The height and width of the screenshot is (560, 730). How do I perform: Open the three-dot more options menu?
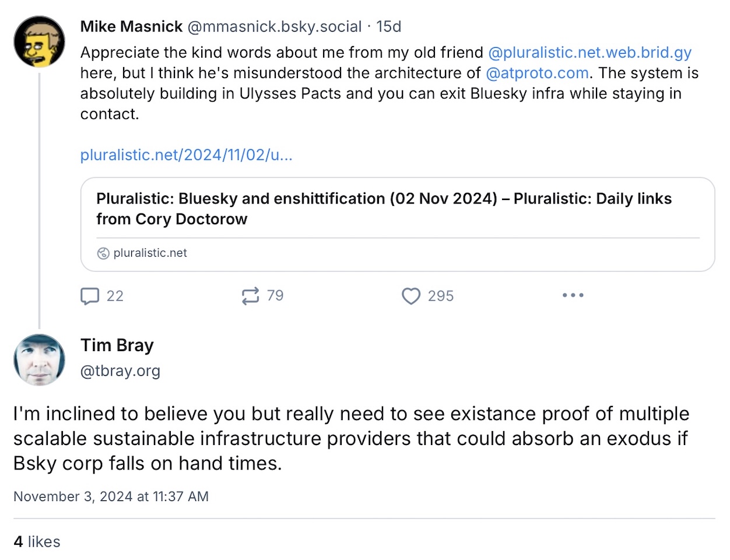(573, 295)
